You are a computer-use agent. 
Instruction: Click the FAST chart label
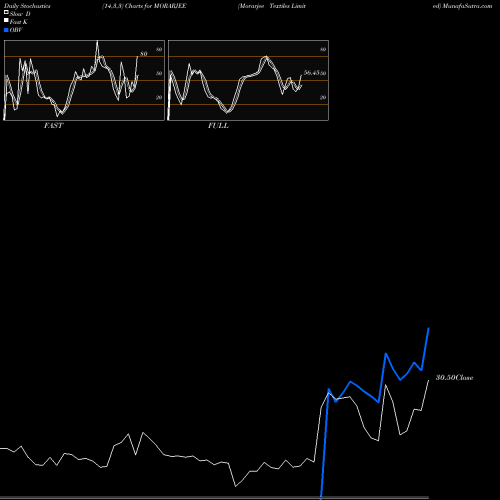coord(53,126)
